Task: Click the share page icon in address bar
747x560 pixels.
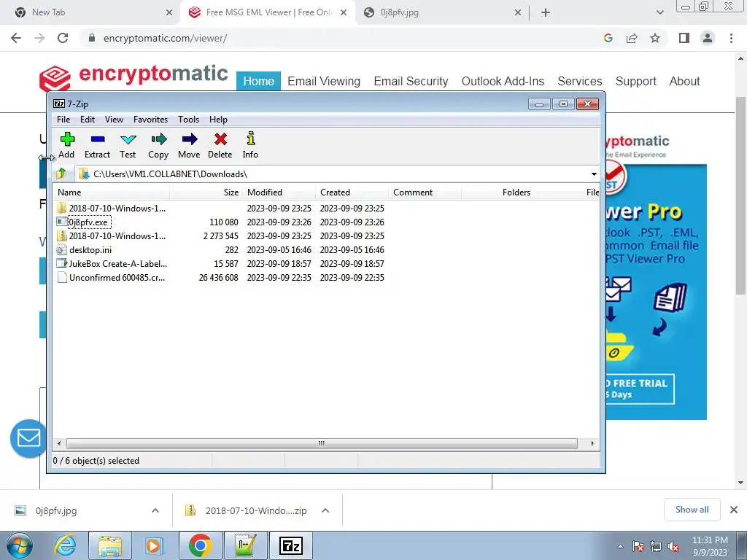Action: [x=632, y=38]
